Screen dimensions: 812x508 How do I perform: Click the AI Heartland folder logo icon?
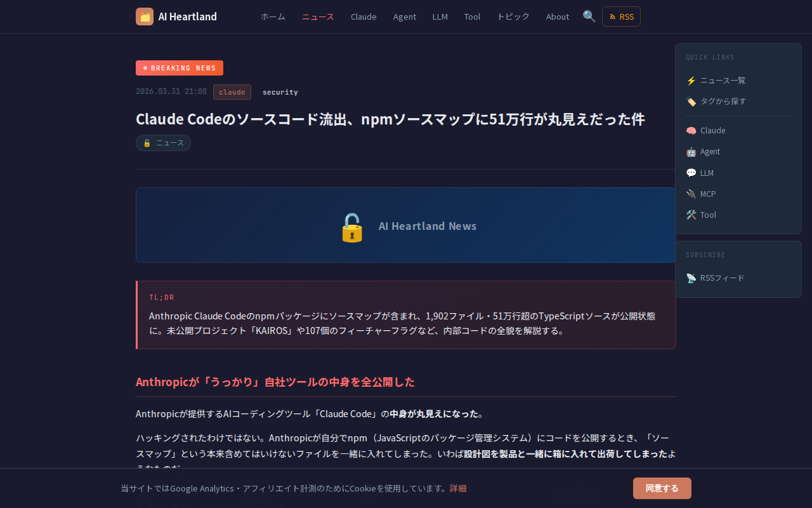coord(145,17)
